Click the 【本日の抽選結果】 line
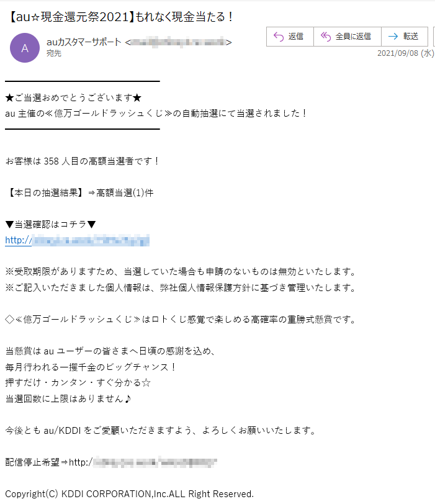Image resolution: width=435 pixels, height=504 pixels. [x=79, y=192]
